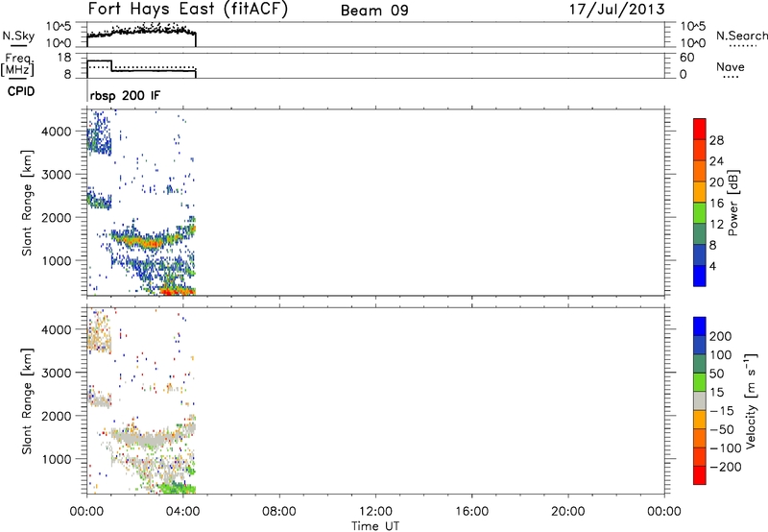Click the '20' Power colorbar tick label
The image size is (768, 532).
716,182
